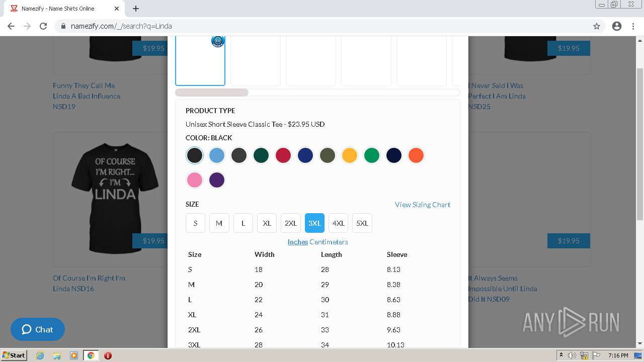644x362 pixels.
Task: Click the site lock icon
Action: point(63,26)
